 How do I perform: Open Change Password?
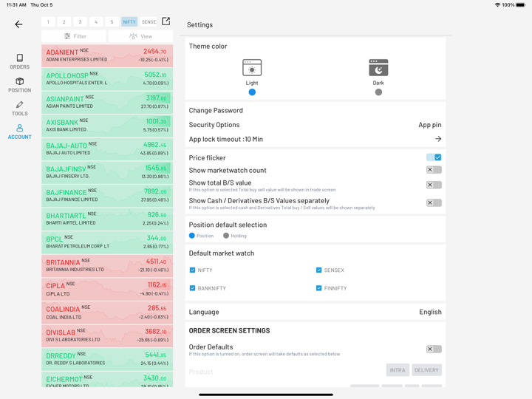point(216,110)
